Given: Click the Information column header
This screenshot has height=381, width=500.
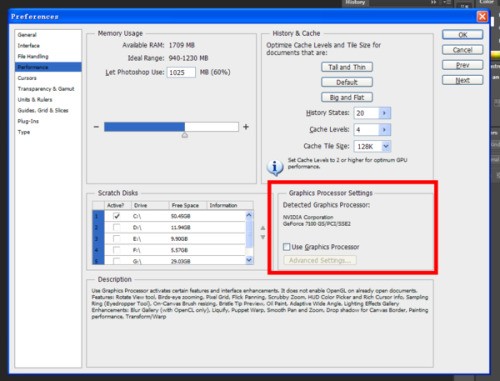Looking at the screenshot, I should pos(230,205).
